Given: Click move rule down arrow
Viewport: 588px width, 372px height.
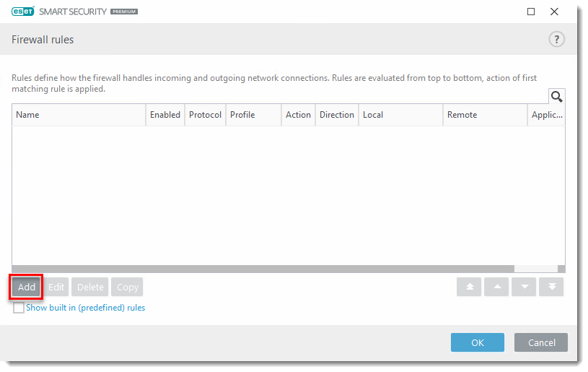Looking at the screenshot, I should tap(524, 287).
